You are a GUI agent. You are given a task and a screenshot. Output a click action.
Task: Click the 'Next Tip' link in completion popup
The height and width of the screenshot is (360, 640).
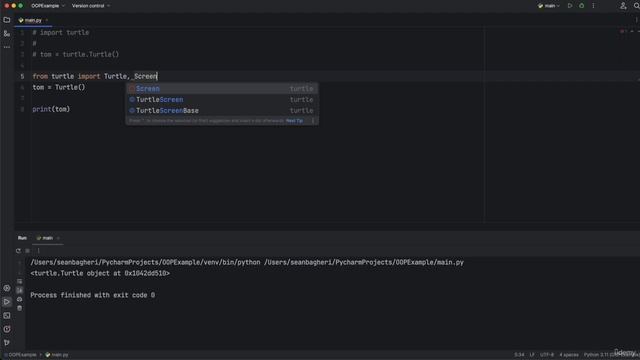tap(294, 121)
